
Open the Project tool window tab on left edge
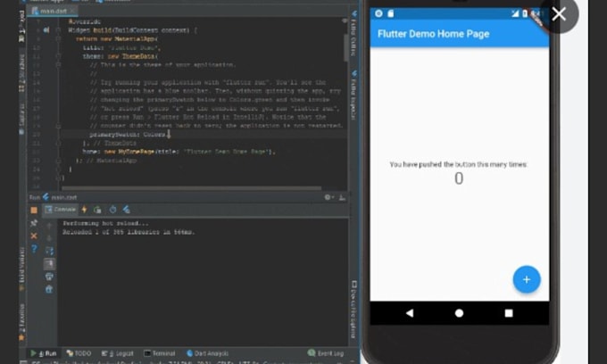click(x=22, y=25)
